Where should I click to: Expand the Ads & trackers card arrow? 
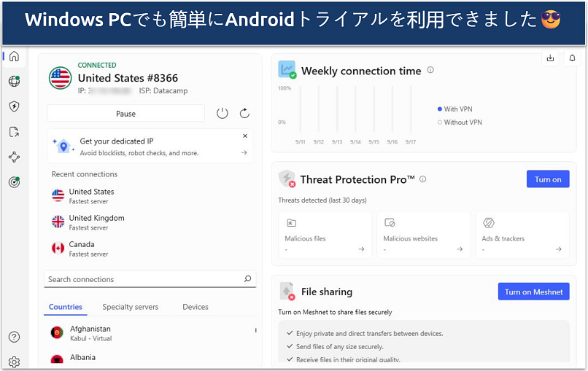[558, 249]
